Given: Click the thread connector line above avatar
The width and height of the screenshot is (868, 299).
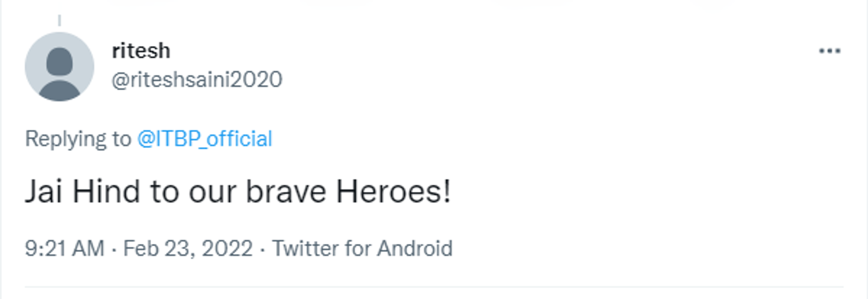Looking at the screenshot, I should [59, 20].
